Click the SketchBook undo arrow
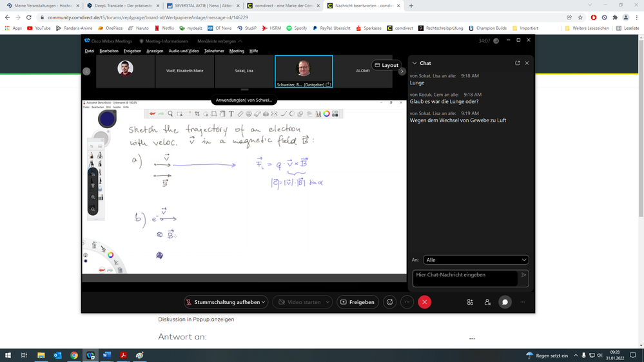644x362 pixels. 152,114
